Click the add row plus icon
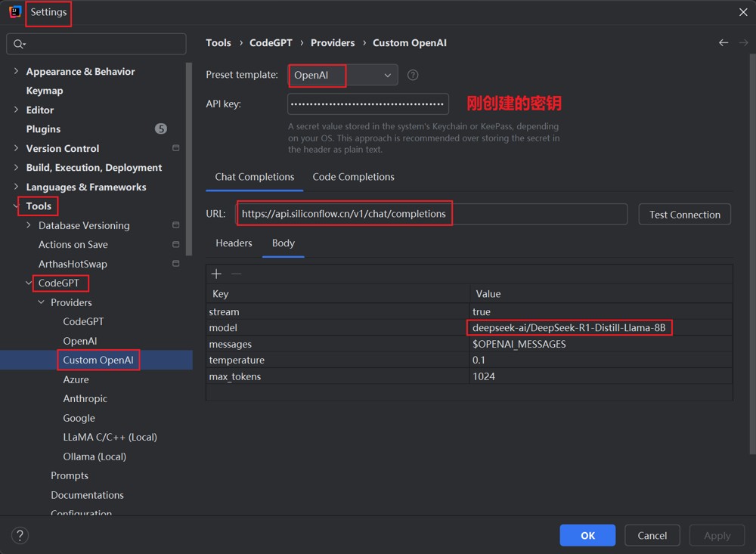Screen dimensions: 756x554 216,274
